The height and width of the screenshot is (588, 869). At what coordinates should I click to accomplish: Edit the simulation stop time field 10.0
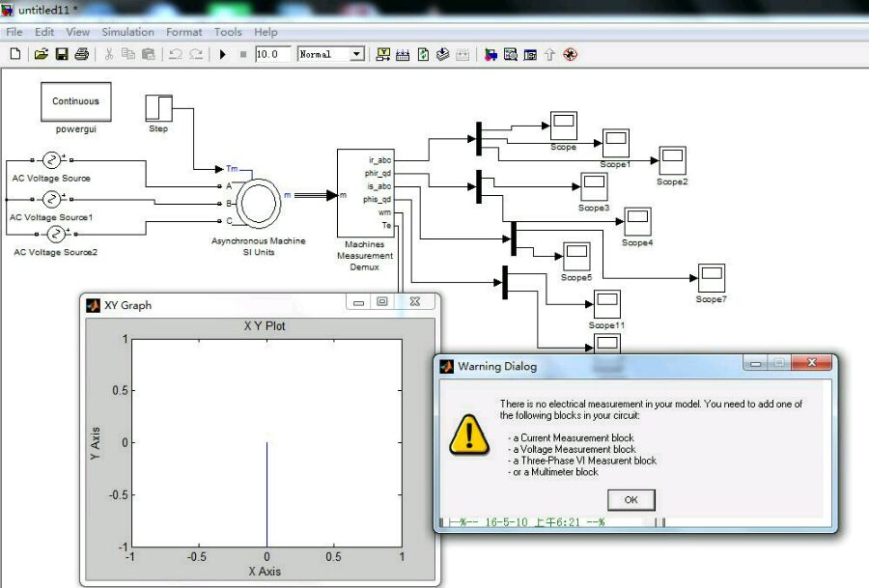pos(272,54)
